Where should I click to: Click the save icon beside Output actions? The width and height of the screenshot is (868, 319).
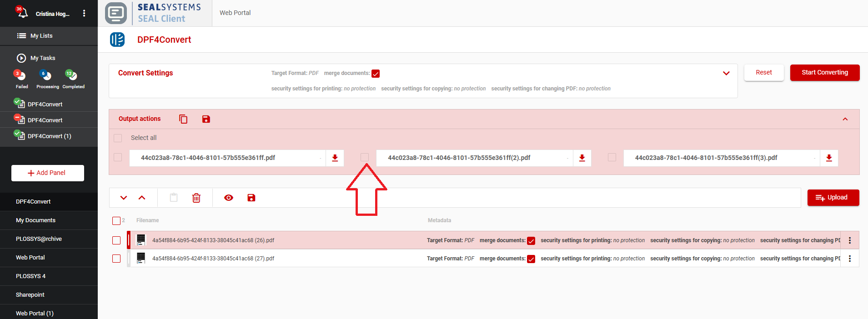coord(206,119)
